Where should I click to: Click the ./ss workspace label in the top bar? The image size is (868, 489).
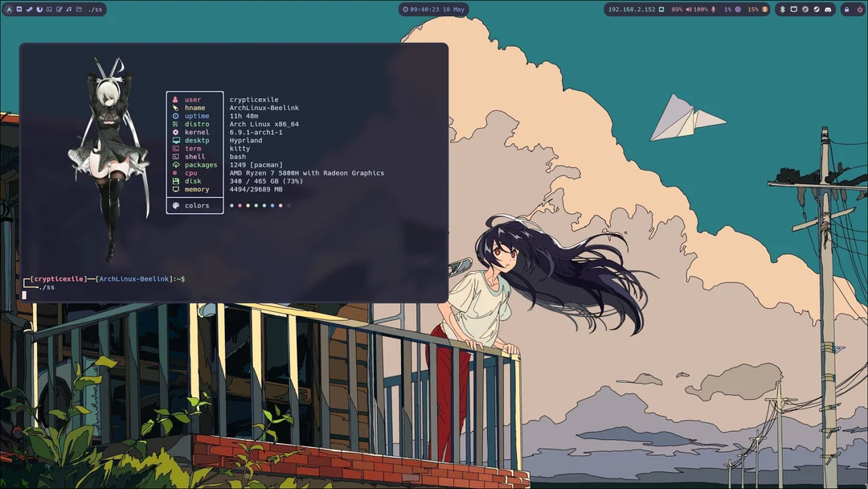94,9
